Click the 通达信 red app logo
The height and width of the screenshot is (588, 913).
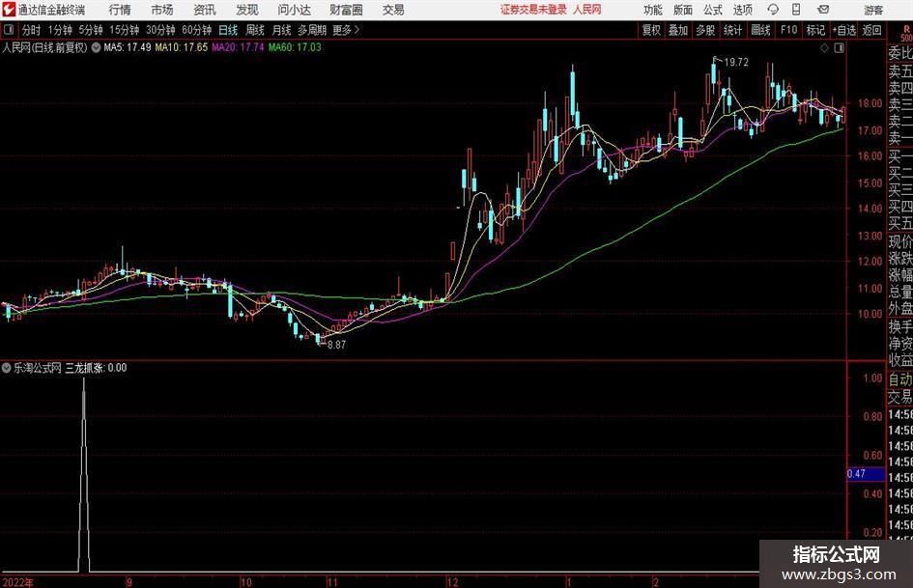(x=9, y=10)
